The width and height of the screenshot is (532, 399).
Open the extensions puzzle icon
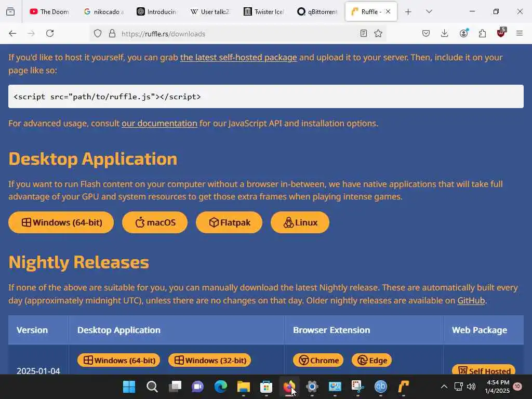[482, 33]
